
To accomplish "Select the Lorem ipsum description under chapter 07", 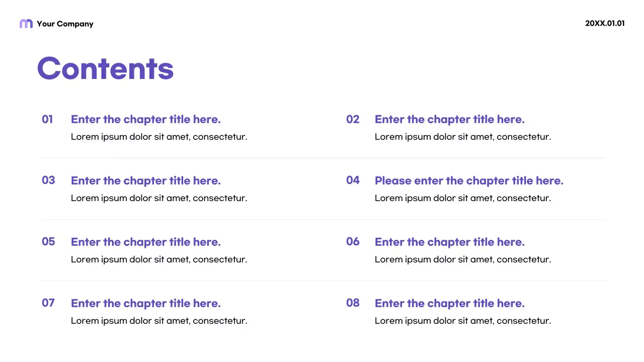I will point(159,321).
